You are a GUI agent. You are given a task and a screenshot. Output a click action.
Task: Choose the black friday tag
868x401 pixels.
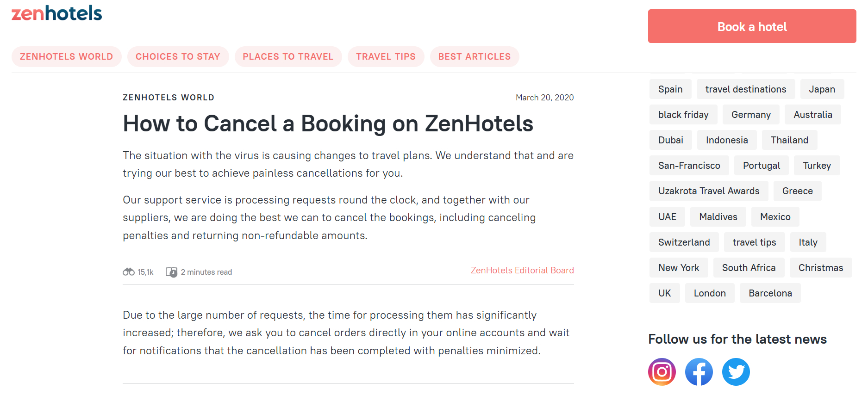(683, 115)
